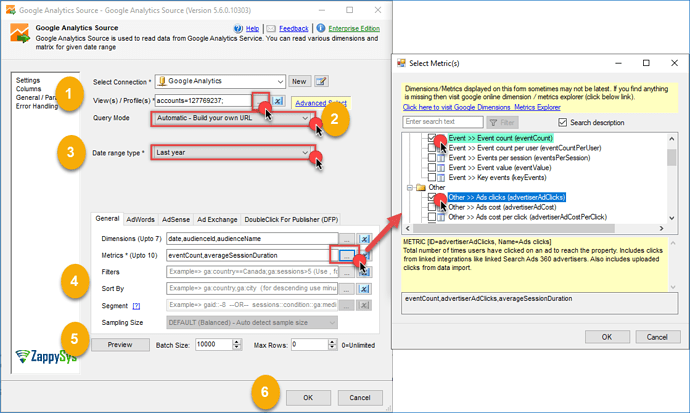Switch to the General tab
This screenshot has height=413, width=690.
[107, 219]
